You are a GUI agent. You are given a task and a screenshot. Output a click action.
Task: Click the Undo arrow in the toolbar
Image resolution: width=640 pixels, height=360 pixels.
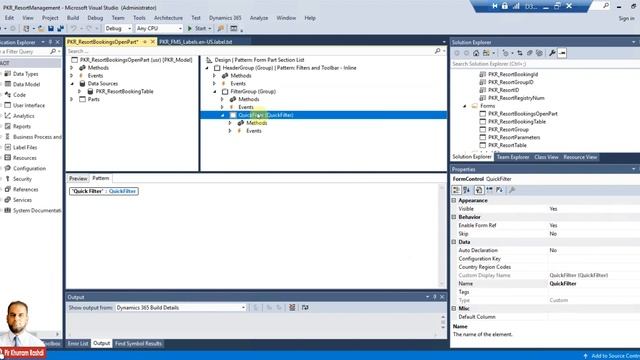pos(73,29)
